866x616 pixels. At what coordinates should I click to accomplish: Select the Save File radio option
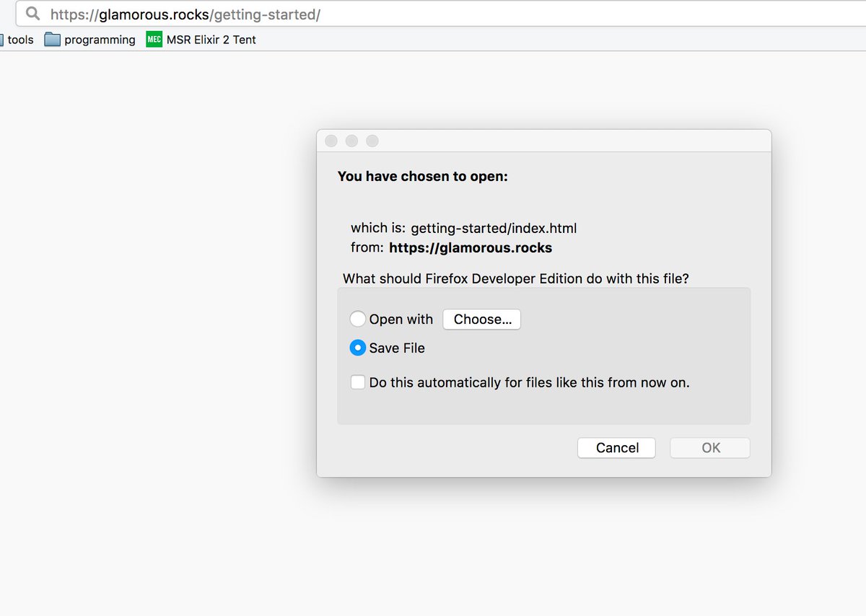point(357,348)
